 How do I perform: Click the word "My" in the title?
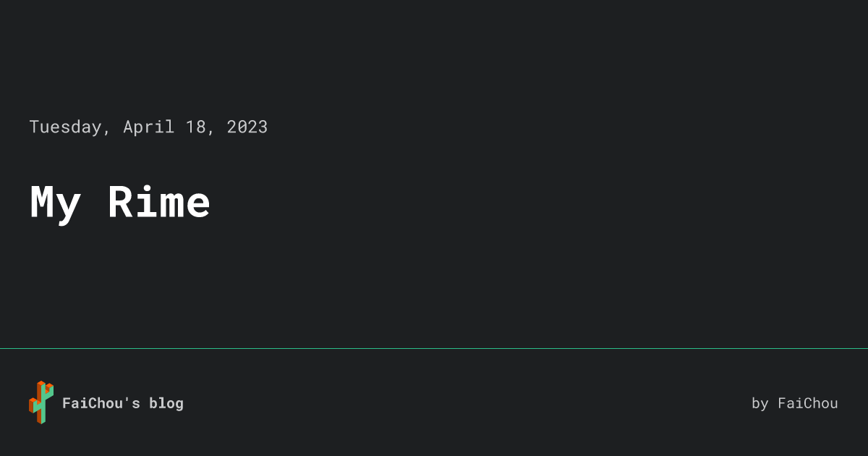click(55, 202)
